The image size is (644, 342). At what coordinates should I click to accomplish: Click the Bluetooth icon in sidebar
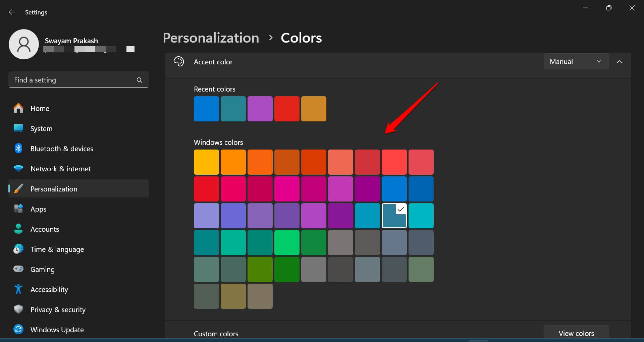pyautogui.click(x=18, y=148)
